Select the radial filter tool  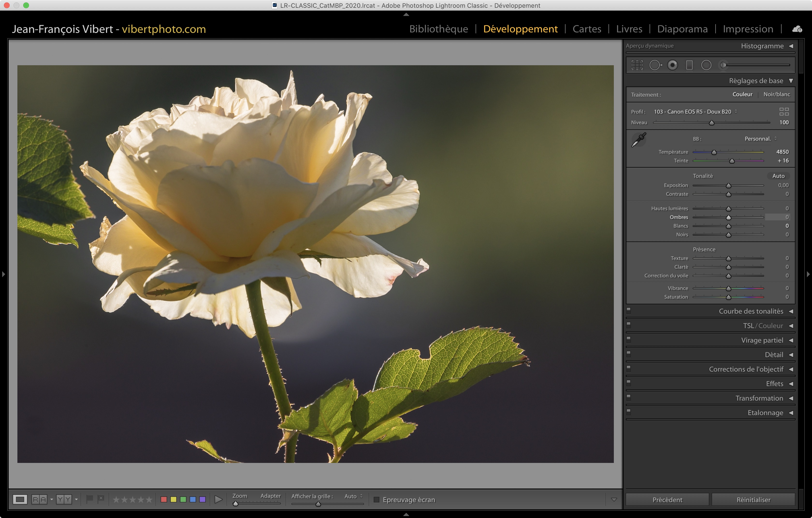point(706,65)
